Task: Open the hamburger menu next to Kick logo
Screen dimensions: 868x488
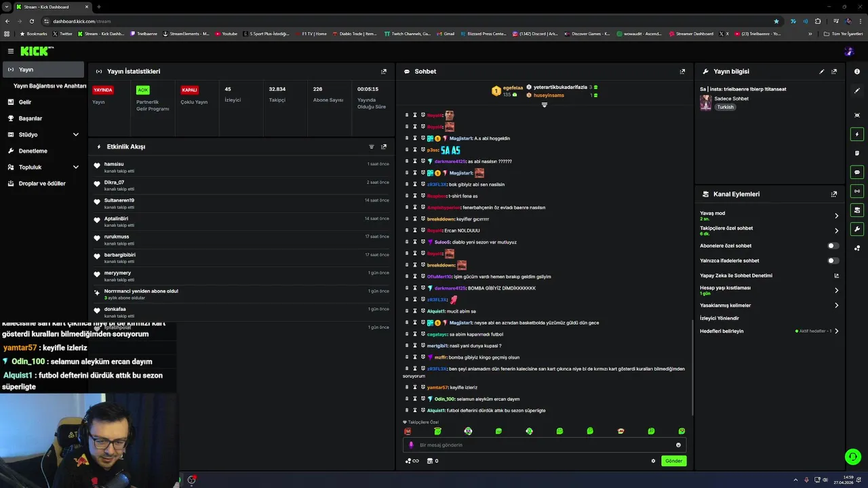Action: tap(11, 51)
